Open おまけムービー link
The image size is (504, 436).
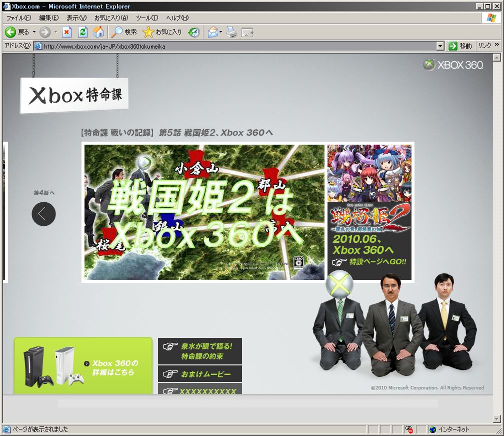pos(200,374)
